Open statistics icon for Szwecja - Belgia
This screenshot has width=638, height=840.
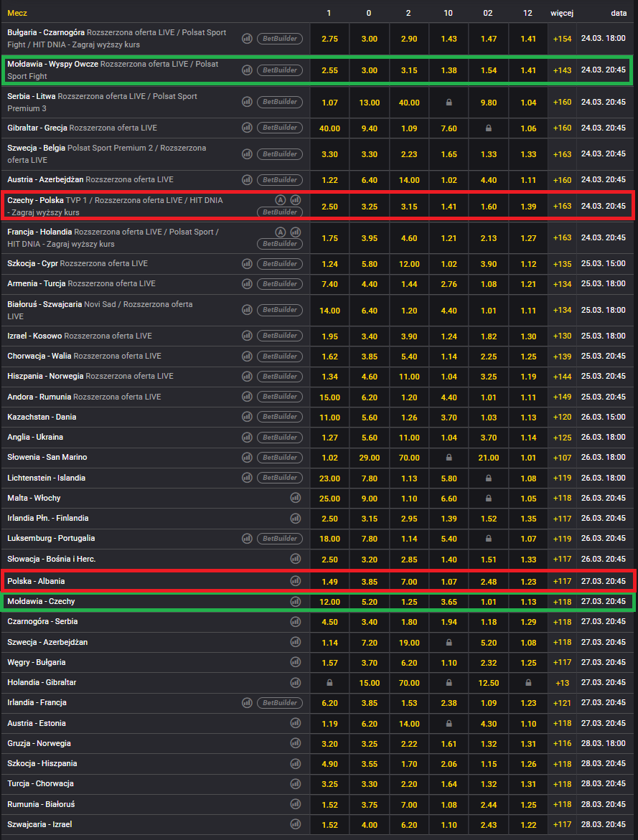pyautogui.click(x=247, y=154)
